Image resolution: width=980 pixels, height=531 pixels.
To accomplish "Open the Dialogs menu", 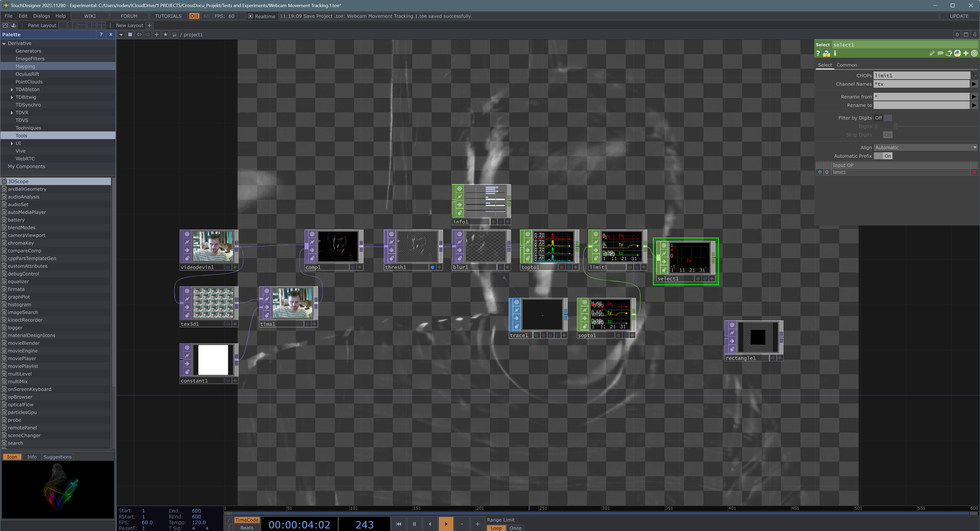I will click(41, 16).
